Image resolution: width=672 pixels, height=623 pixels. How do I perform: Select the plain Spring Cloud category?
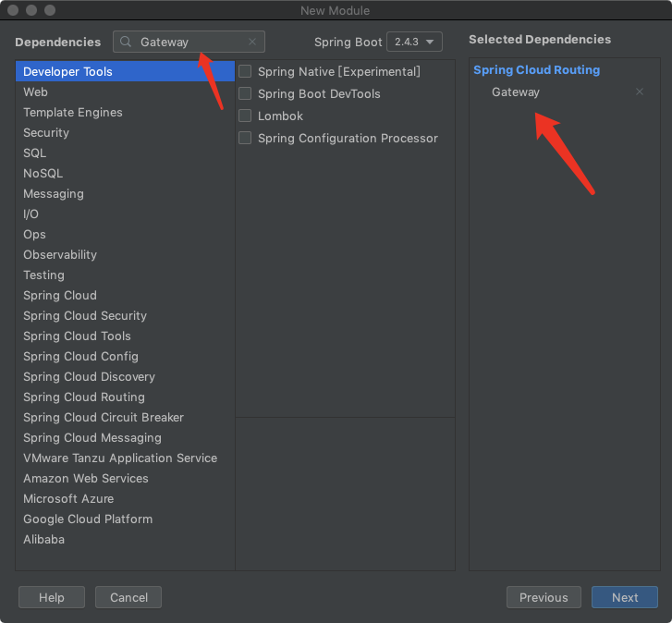(125, 295)
